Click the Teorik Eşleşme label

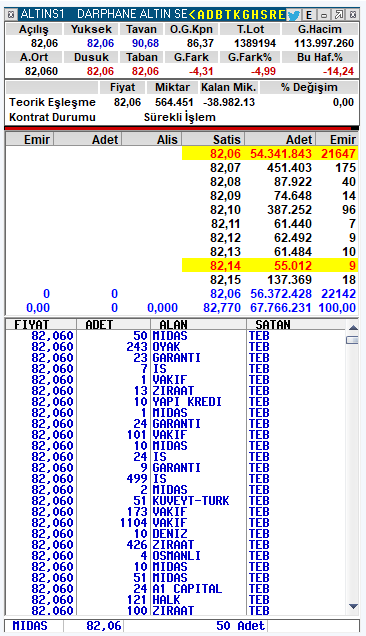pyautogui.click(x=52, y=102)
